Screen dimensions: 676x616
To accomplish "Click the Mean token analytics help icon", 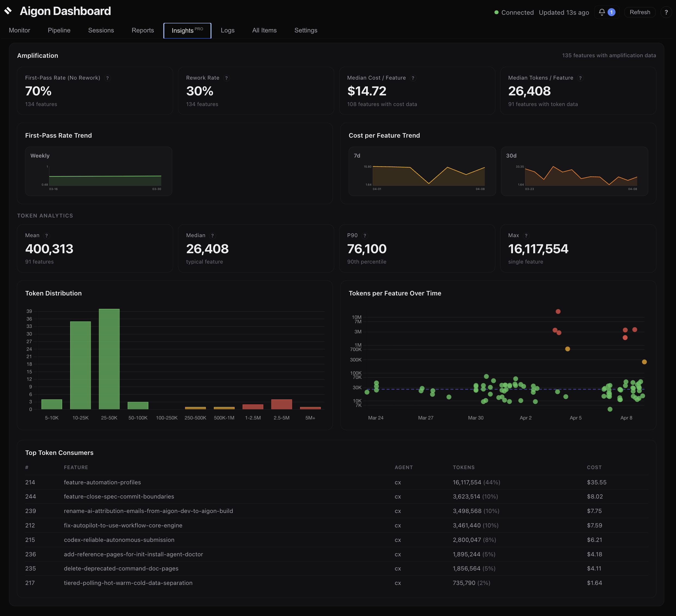I will pyautogui.click(x=47, y=235).
